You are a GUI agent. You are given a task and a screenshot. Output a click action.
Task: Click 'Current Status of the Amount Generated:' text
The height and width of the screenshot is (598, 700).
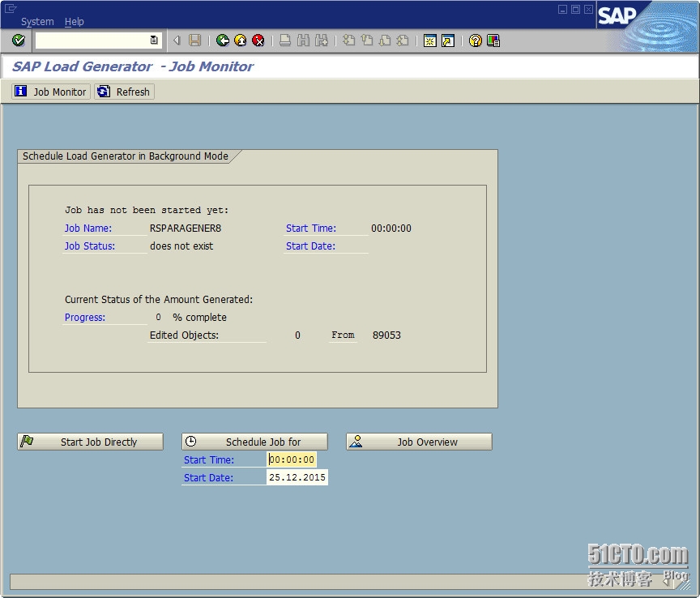[159, 299]
